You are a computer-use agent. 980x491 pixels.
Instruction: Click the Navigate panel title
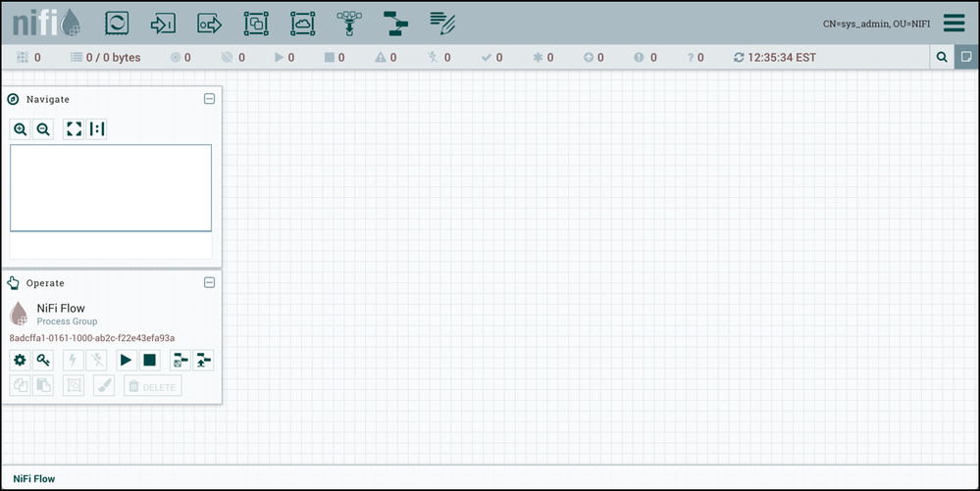pyautogui.click(x=47, y=99)
